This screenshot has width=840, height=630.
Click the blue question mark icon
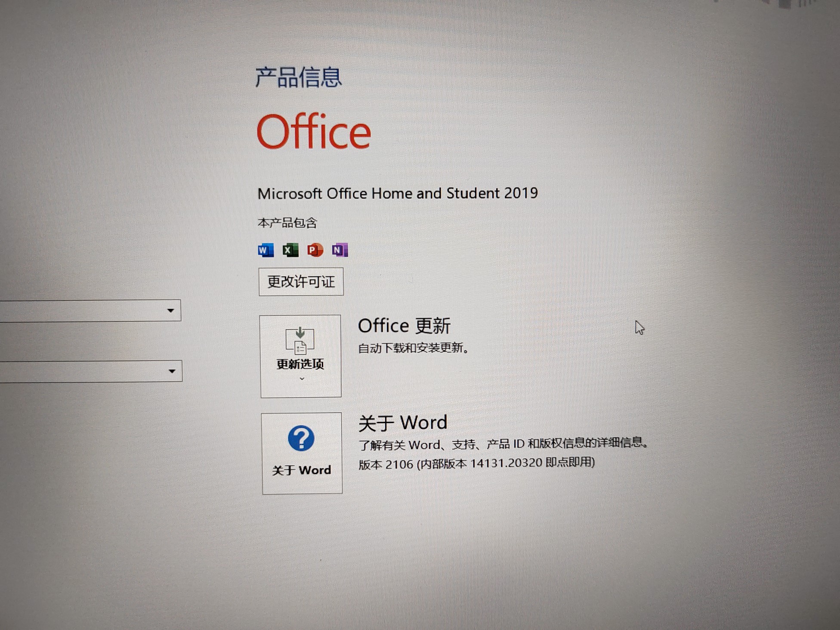pyautogui.click(x=301, y=438)
